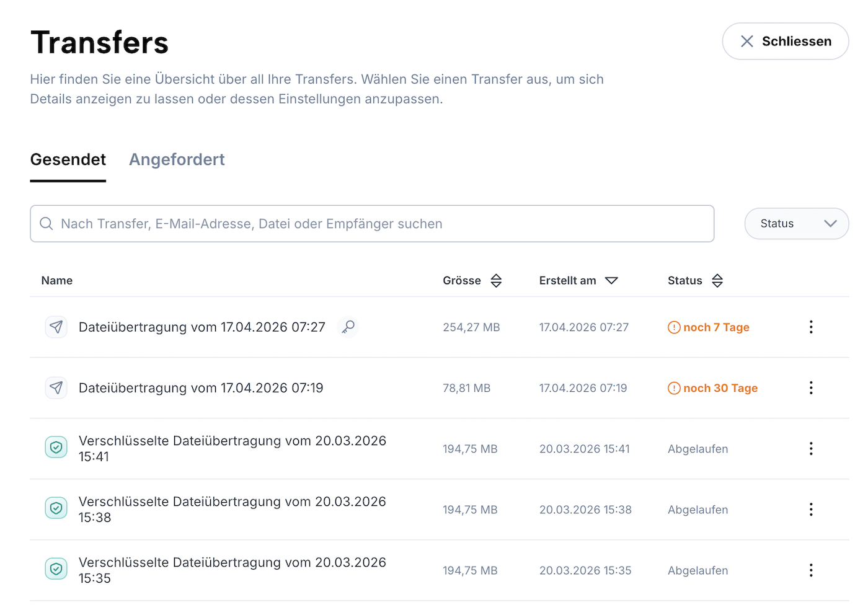Click the warning icon next to noch 30 Tage
Image resolution: width=868 pixels, height=610 pixels.
point(674,388)
